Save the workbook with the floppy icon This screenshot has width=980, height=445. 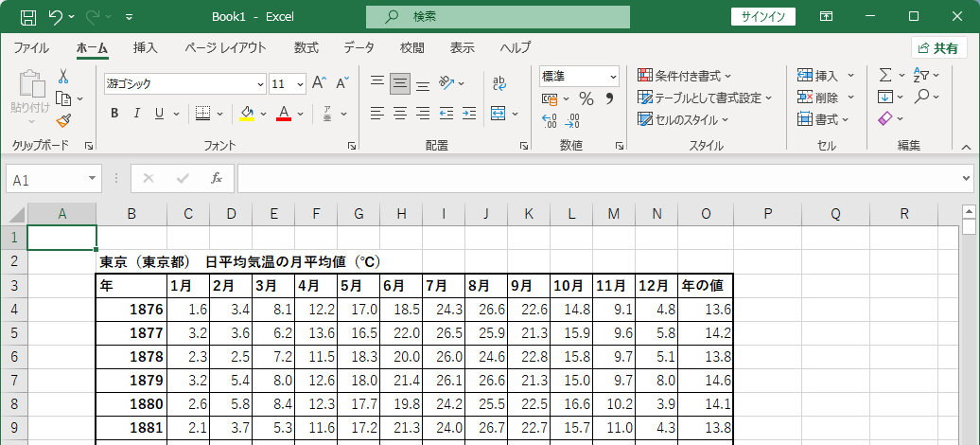(x=27, y=17)
